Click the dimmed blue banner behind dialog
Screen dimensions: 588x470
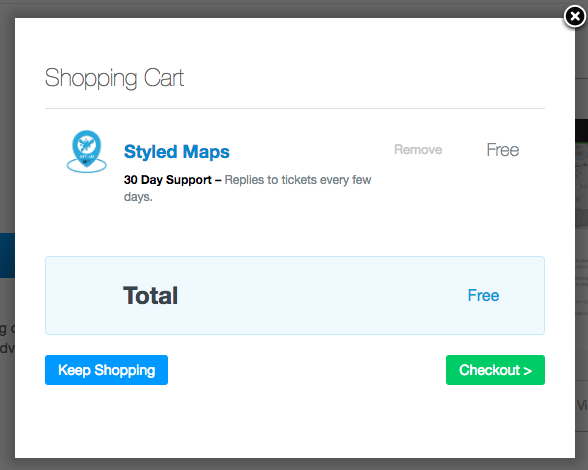[7, 255]
